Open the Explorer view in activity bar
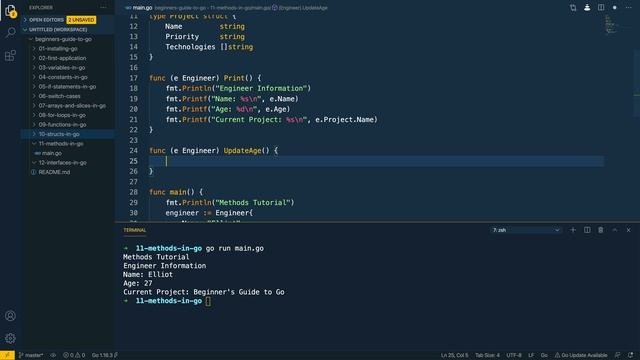The image size is (640, 360). (x=10, y=11)
